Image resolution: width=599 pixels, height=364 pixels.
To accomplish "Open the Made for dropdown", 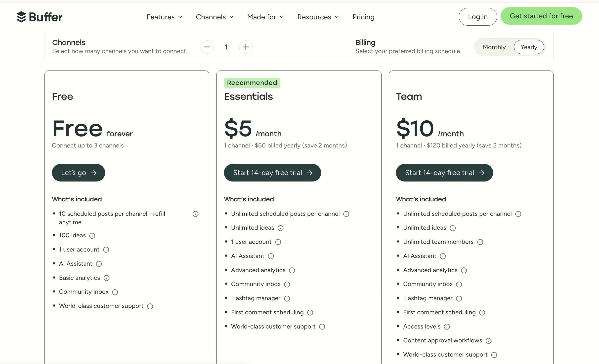I will pyautogui.click(x=265, y=17).
